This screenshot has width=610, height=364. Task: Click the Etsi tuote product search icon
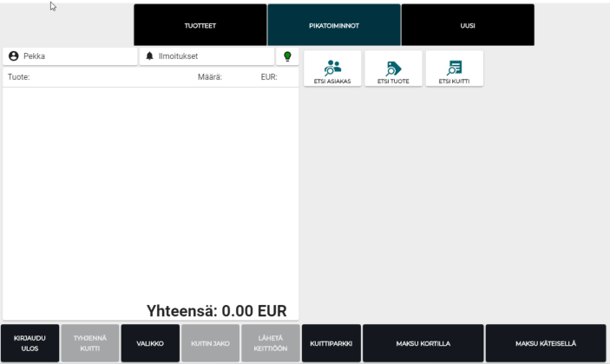click(x=393, y=68)
